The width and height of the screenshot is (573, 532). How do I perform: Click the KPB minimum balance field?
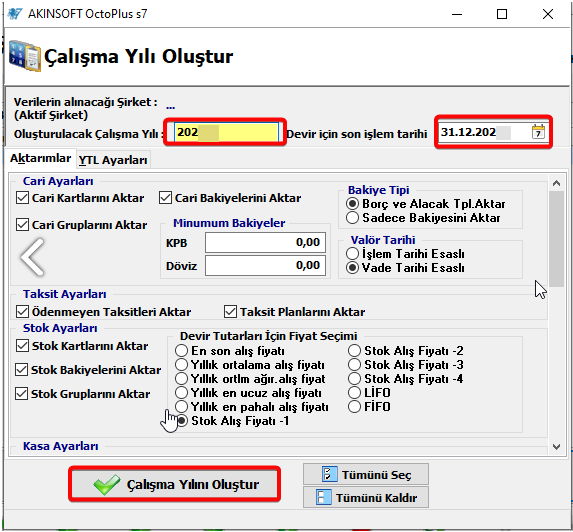click(265, 242)
